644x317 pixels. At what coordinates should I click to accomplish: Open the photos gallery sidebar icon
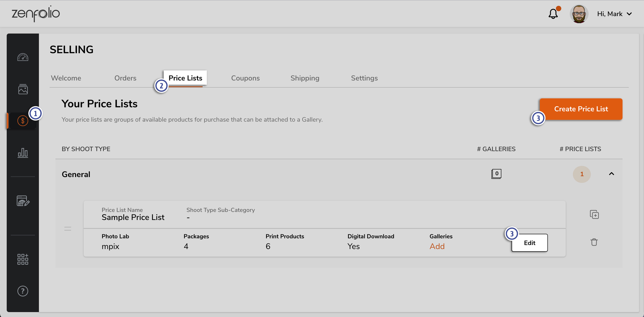pos(23,89)
